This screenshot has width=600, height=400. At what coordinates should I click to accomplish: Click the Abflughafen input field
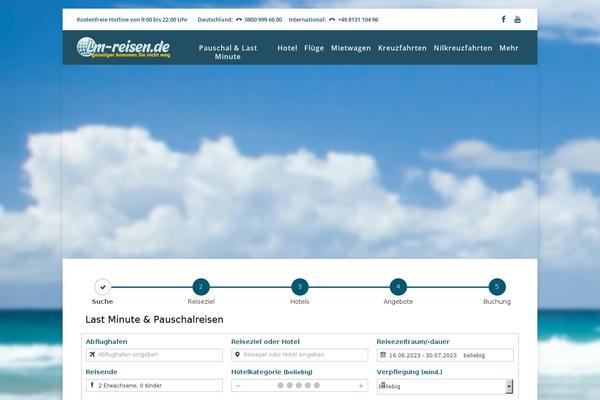point(154,355)
